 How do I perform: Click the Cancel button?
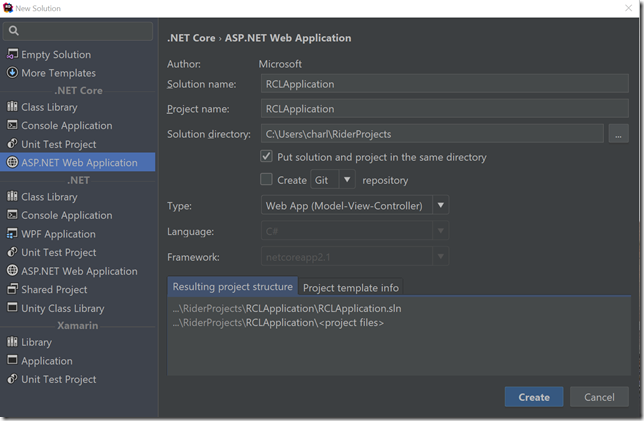pyautogui.click(x=599, y=397)
